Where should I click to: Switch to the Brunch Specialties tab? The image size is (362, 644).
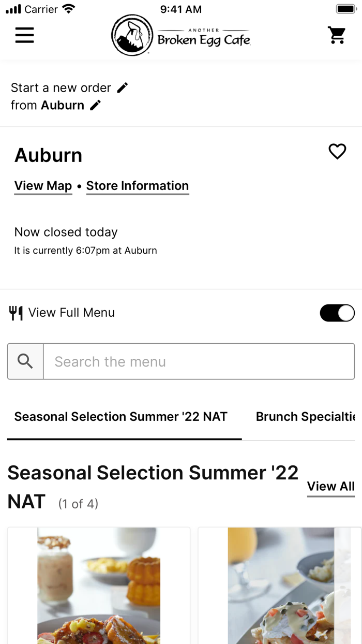[305, 417]
